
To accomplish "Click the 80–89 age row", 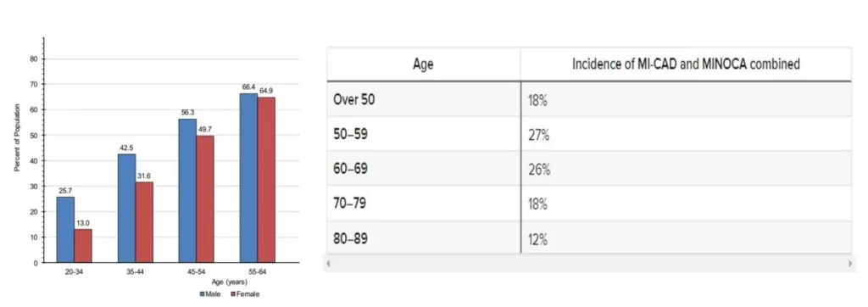I will (589, 238).
